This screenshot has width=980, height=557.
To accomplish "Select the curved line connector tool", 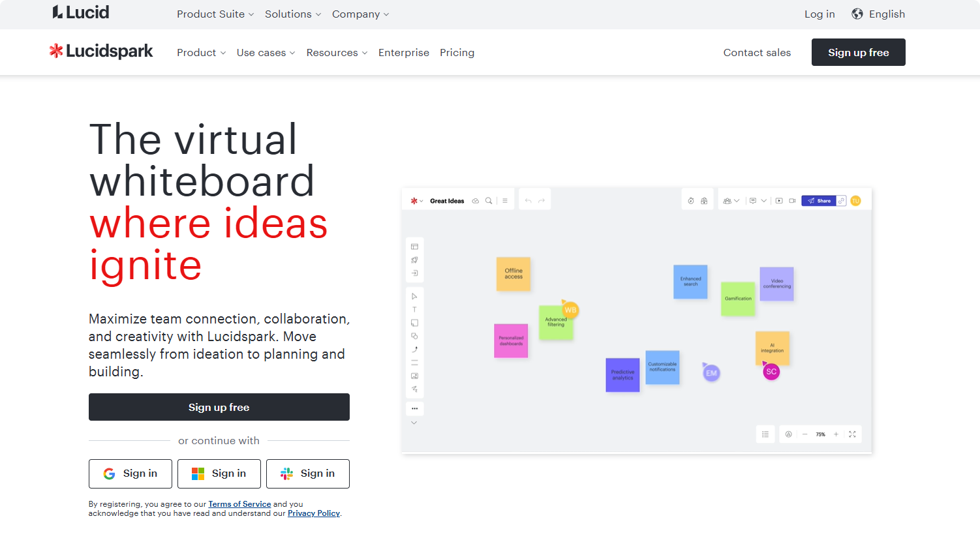I will [414, 350].
